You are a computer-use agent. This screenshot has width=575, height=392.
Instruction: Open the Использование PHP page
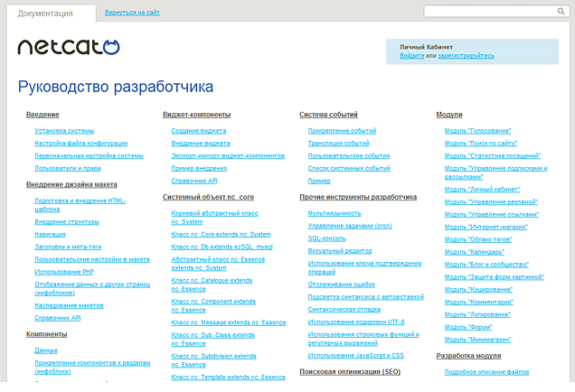(65, 271)
